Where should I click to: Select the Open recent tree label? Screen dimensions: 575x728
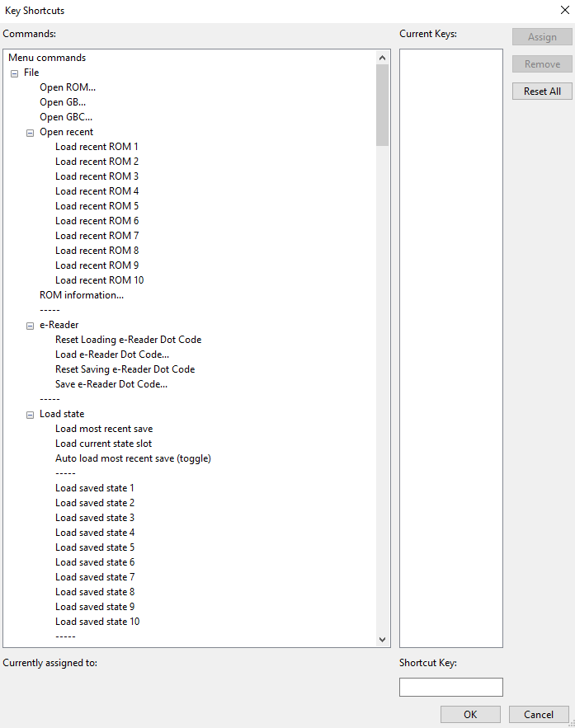point(67,132)
